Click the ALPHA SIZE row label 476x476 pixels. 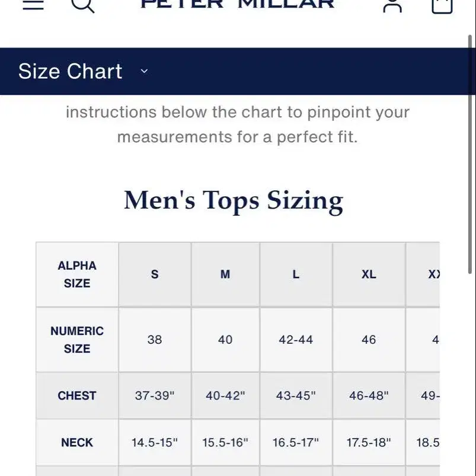pyautogui.click(x=77, y=274)
